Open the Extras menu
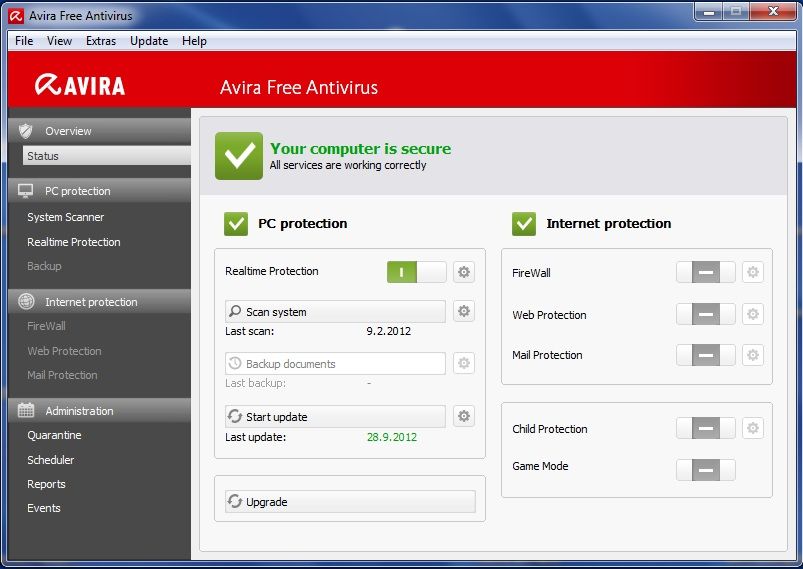Viewport: 803px width, 569px height. click(x=101, y=41)
